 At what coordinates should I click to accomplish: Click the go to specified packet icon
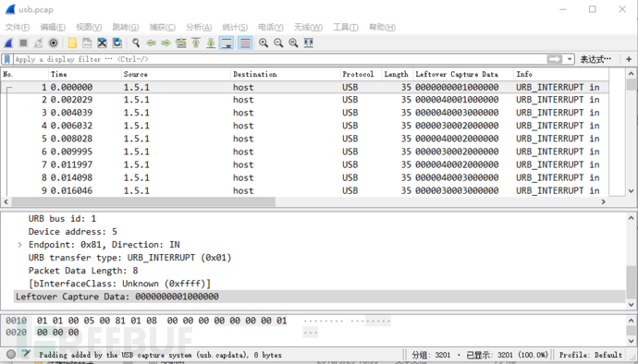click(180, 42)
